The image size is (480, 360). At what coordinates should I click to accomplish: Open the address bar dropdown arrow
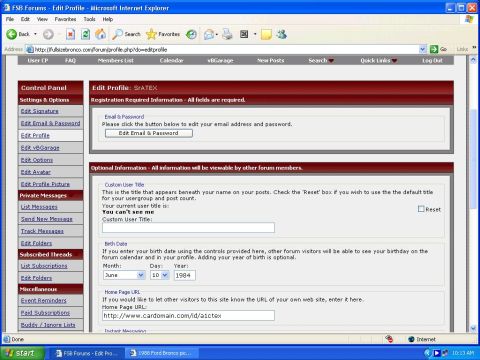point(423,49)
